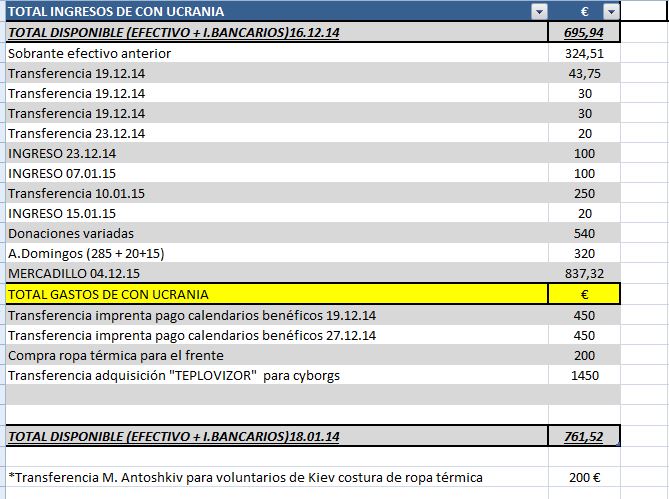Click the 695,94 total available cell
Image resolution: width=669 pixels, height=499 pixels.
(x=584, y=32)
